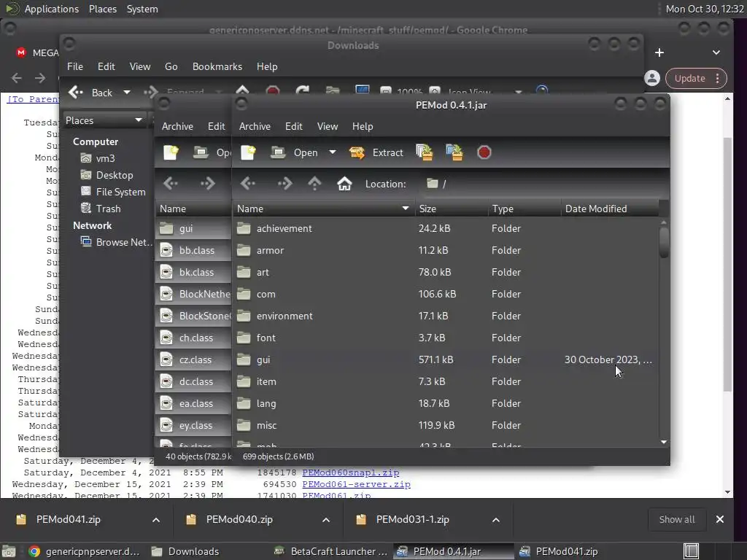Expand options for PEMod040.zip download

(x=326, y=520)
